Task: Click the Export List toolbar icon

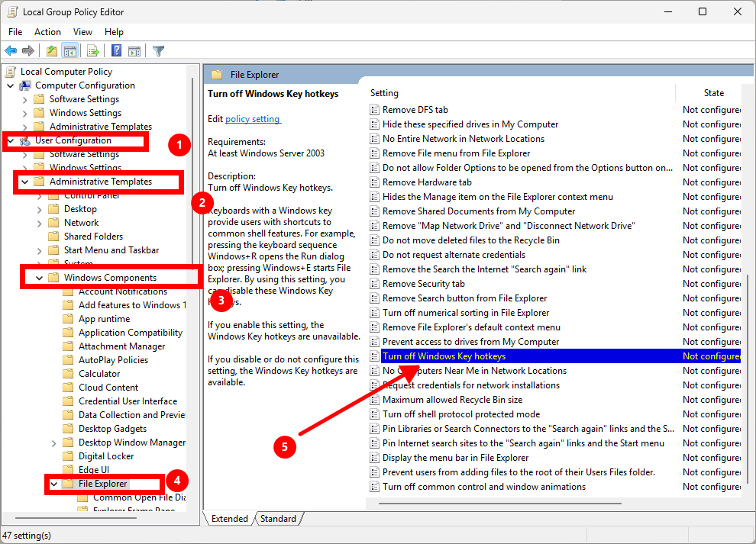Action: (x=92, y=51)
